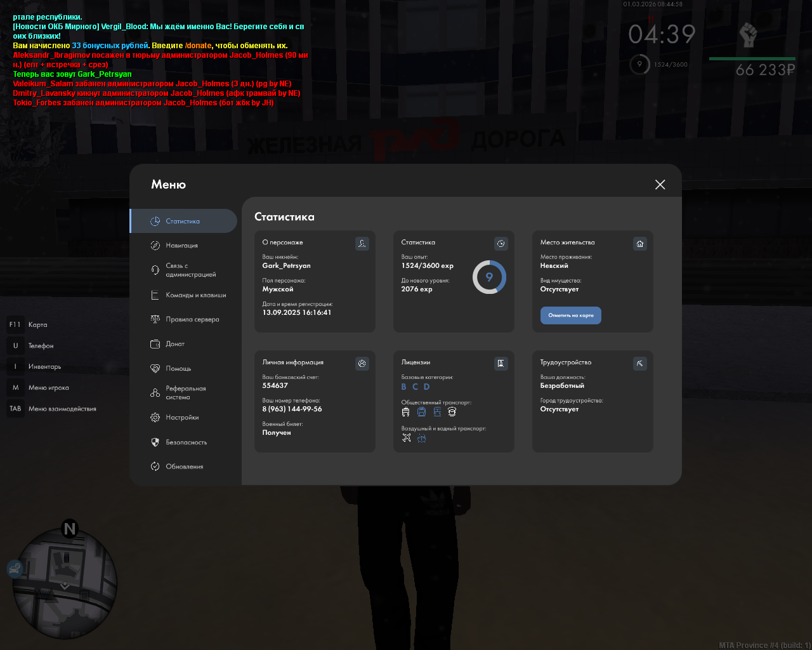Image resolution: width=812 pixels, height=650 pixels.
Task: Click the house icon in Место жительства card
Action: coord(640,244)
